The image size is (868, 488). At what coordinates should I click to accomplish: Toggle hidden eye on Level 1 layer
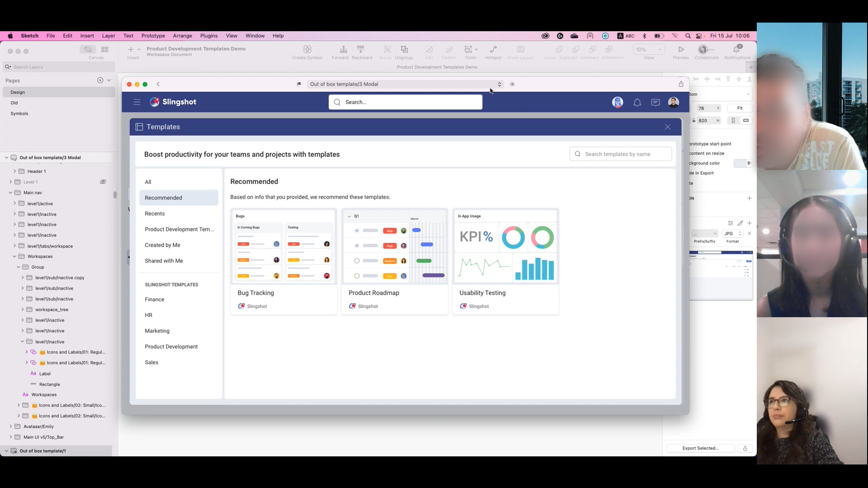[x=103, y=182]
